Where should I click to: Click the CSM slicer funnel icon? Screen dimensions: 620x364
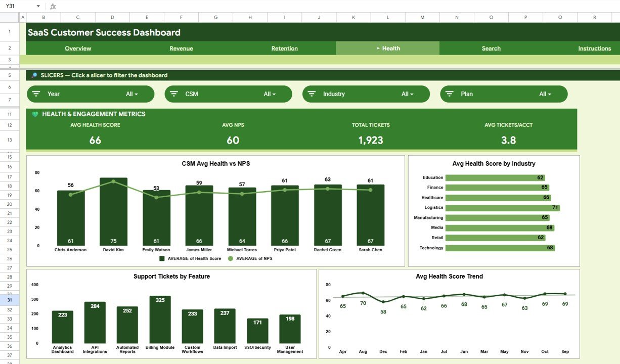[174, 94]
